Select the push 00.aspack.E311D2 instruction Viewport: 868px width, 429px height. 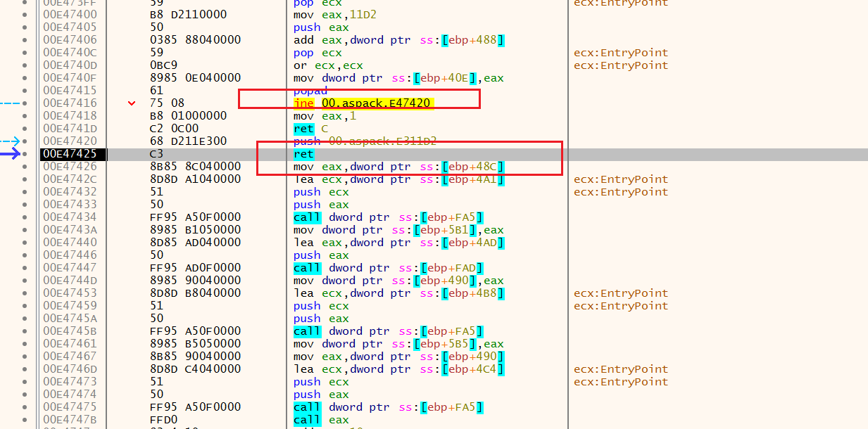click(x=365, y=141)
